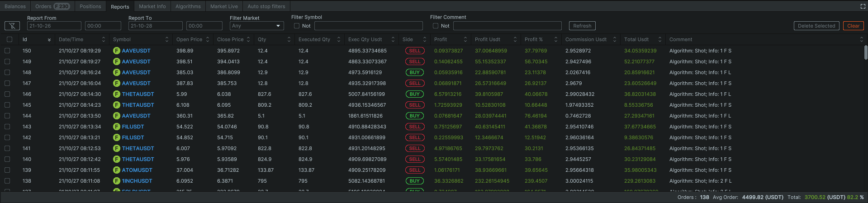This screenshot has width=868, height=203.
Task: Click the SELL badge on order 150
Action: [415, 51]
